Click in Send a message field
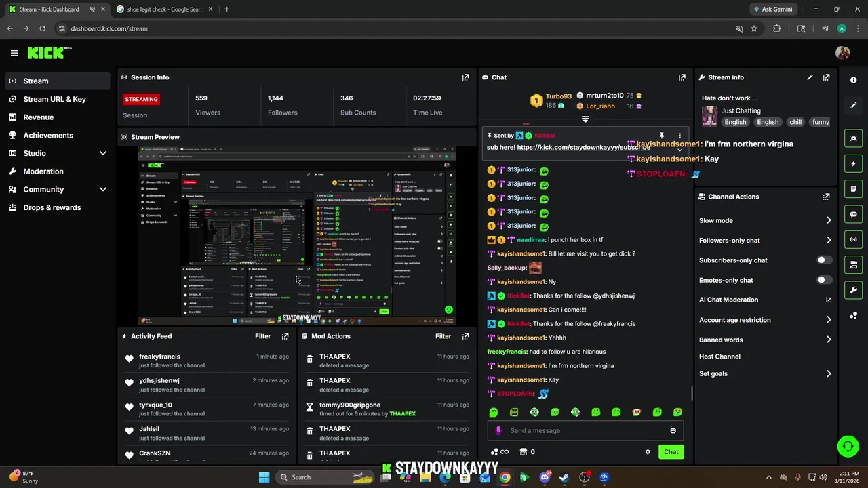868x488 pixels. 585,430
